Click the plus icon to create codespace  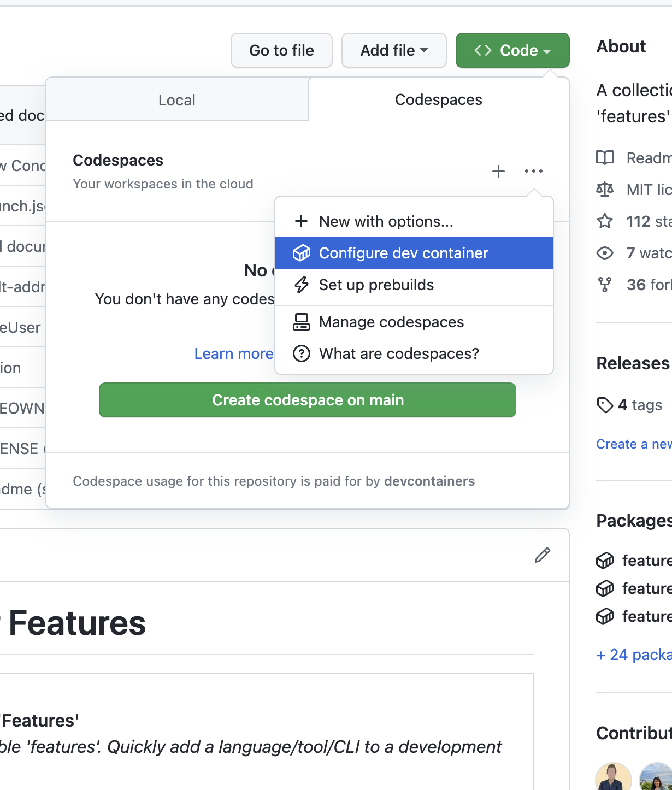498,172
